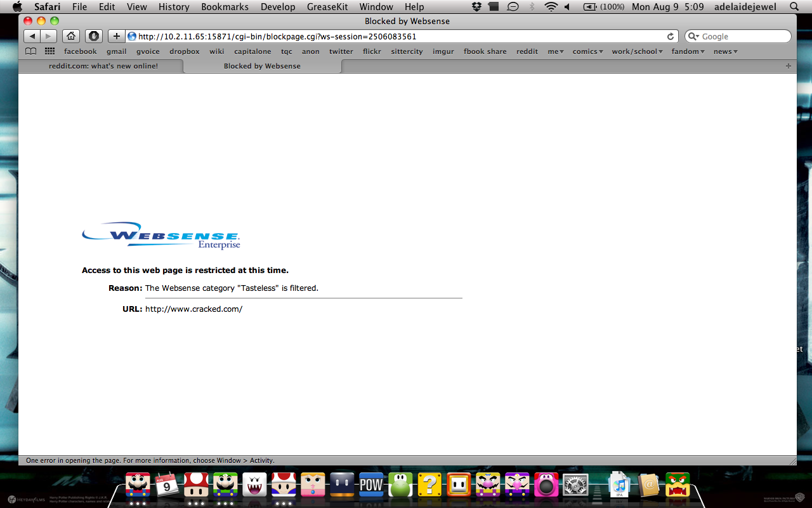Viewport: 812px width, 508px height.
Task: Open the Window menu
Action: pyautogui.click(x=376, y=6)
